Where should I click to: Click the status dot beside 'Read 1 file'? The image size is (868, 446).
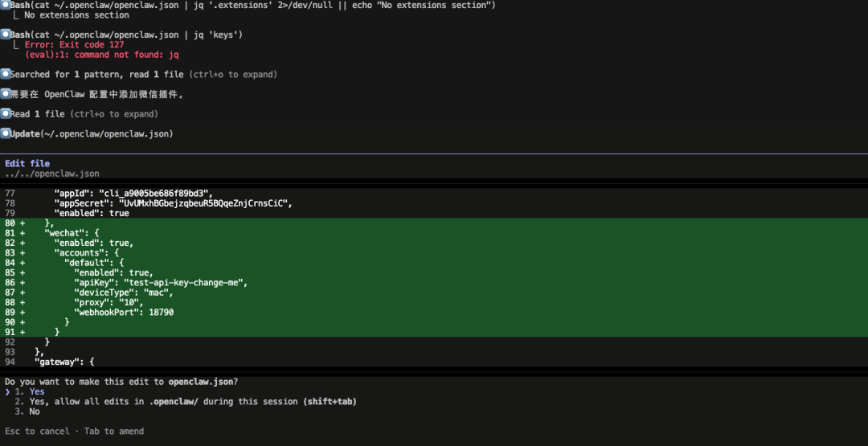click(5, 113)
